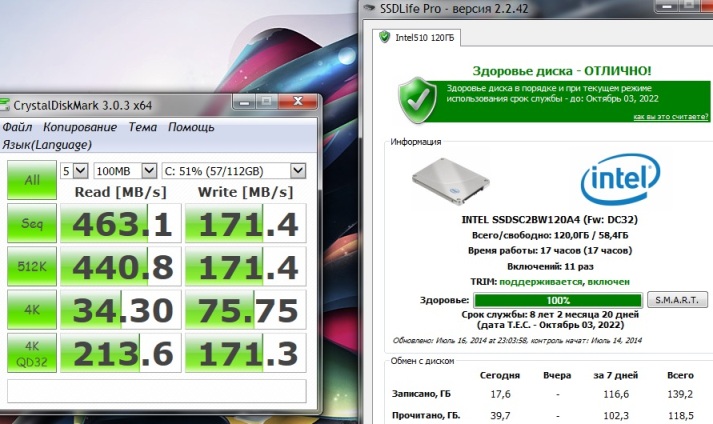
Task: Click the 4K QD32 write value 171.3
Action: [246, 353]
